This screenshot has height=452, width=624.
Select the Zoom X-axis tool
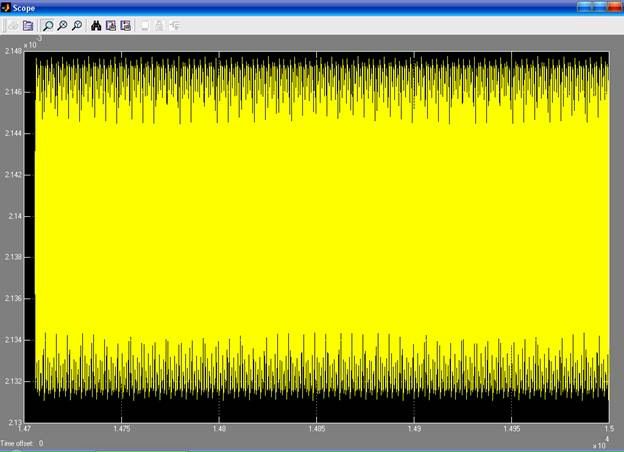click(x=62, y=25)
